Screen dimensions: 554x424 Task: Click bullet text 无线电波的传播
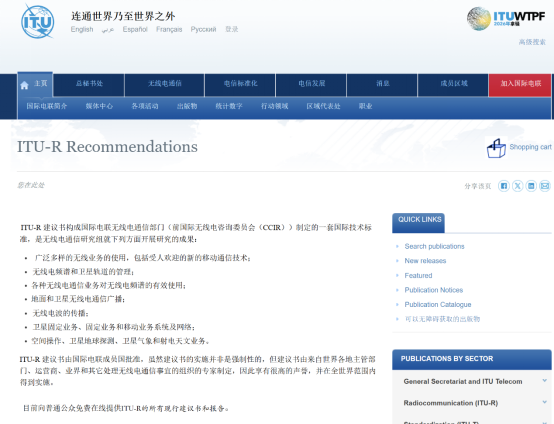point(60,313)
